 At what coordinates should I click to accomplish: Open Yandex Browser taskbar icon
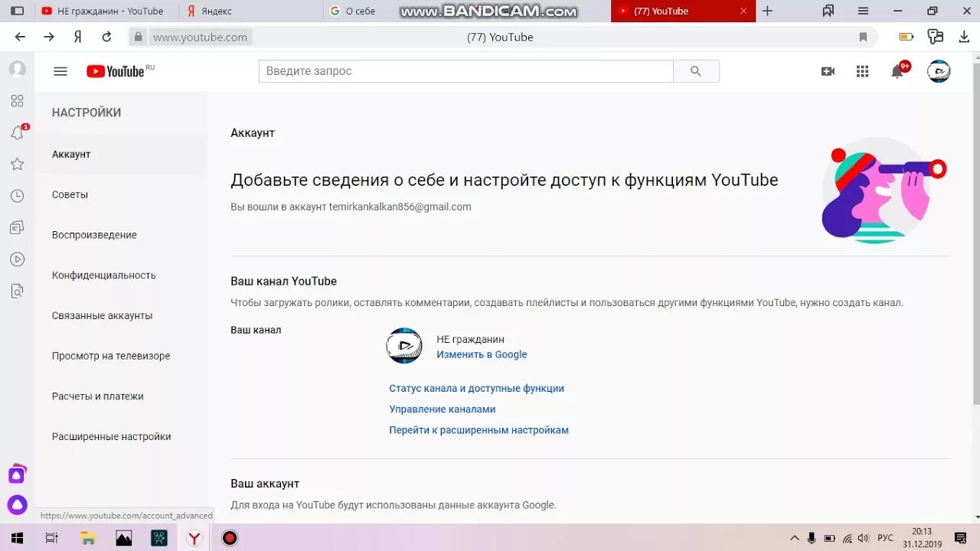(194, 538)
